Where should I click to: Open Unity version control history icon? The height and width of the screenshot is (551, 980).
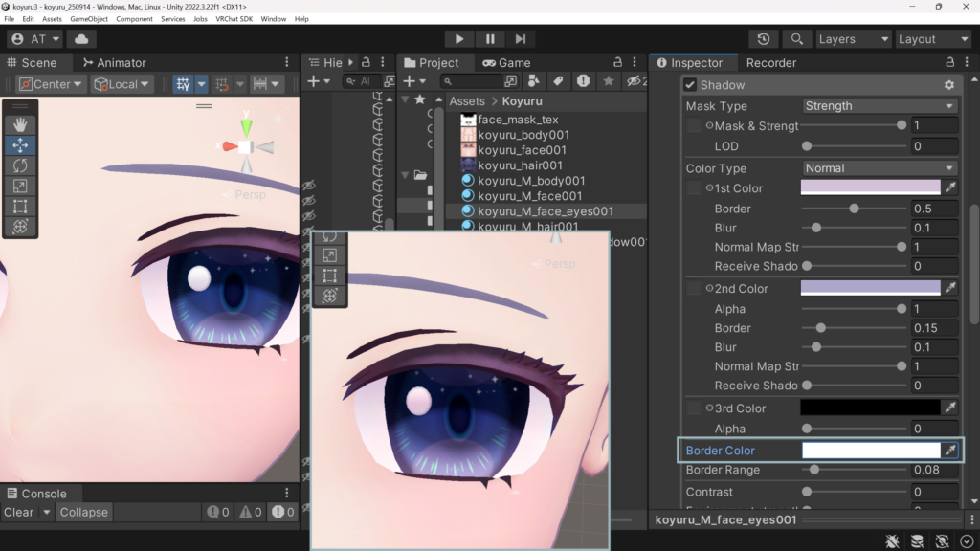pyautogui.click(x=763, y=38)
